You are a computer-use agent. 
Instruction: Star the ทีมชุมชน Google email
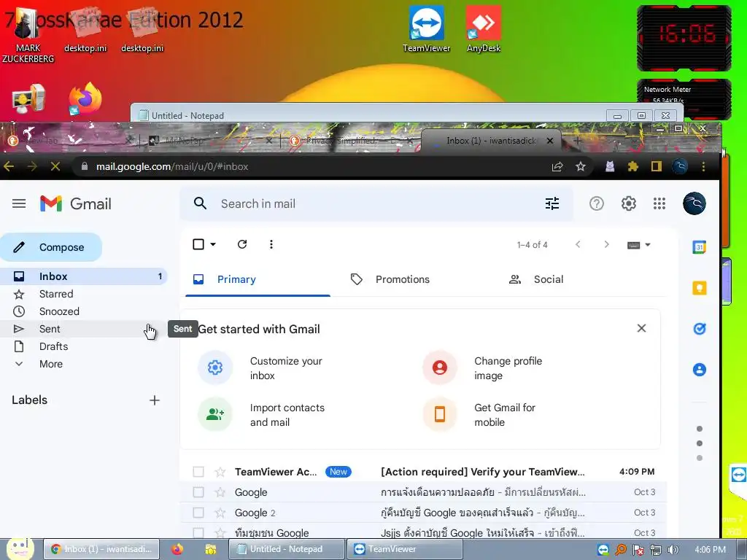[x=220, y=533]
